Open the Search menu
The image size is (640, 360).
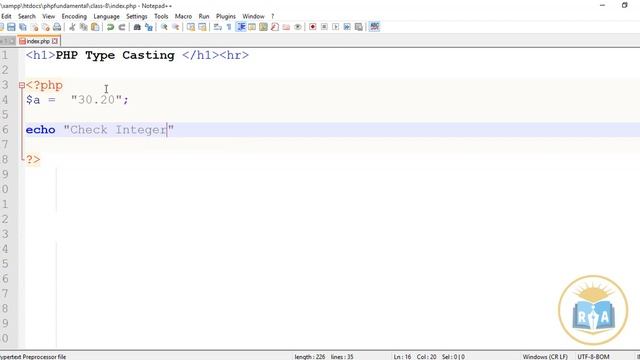(x=27, y=16)
